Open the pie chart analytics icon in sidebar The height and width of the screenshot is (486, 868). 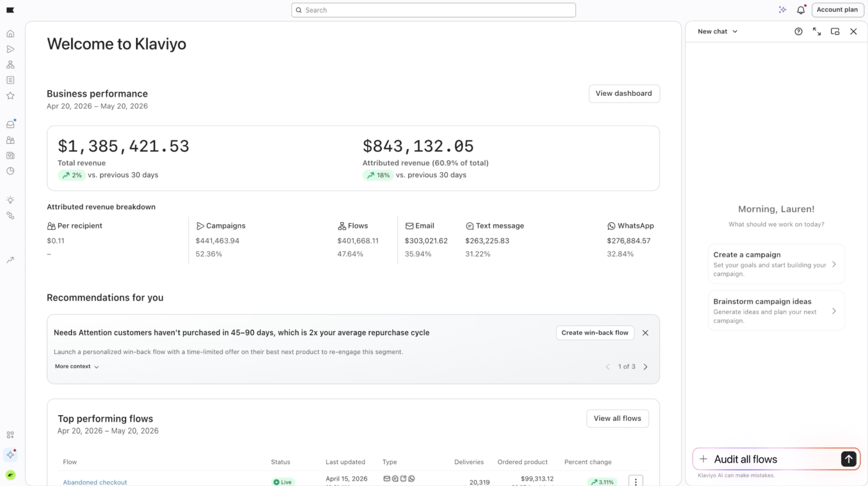pyautogui.click(x=10, y=171)
